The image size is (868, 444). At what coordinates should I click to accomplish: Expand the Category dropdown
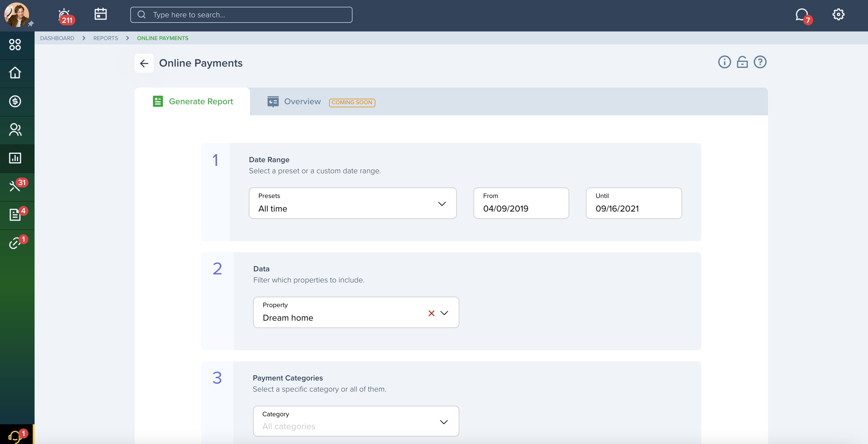coord(356,421)
